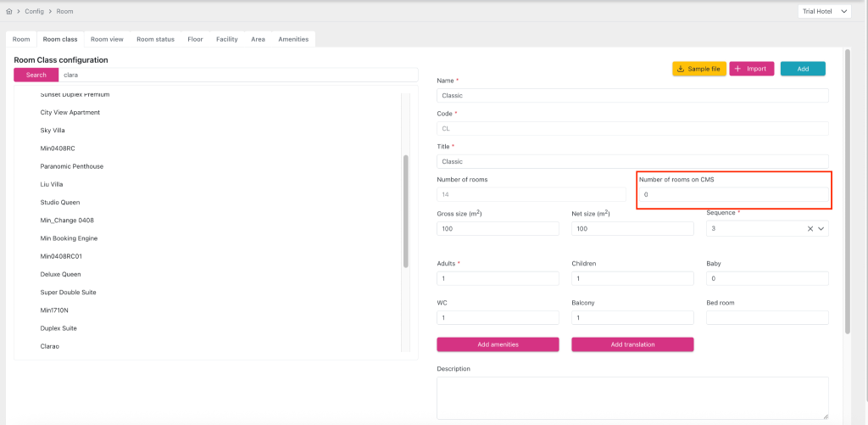Image resolution: width=868 pixels, height=425 pixels.
Task: Click the Description text area
Action: 632,398
